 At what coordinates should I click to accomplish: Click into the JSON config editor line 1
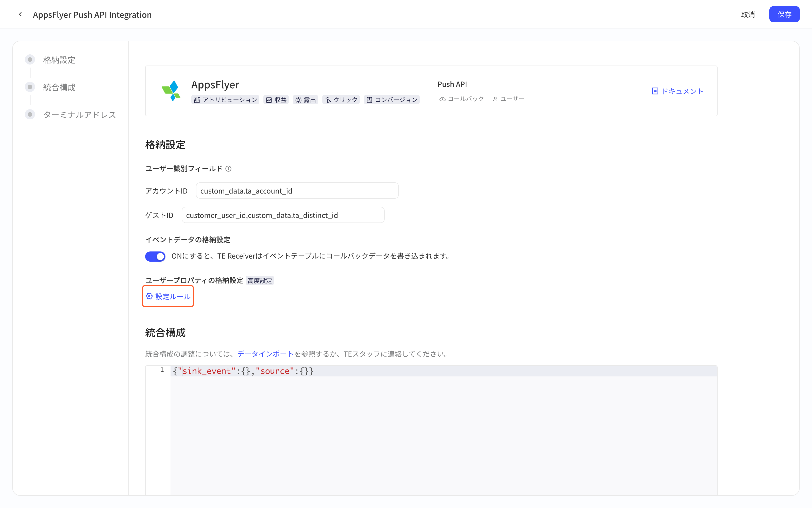pos(444,371)
